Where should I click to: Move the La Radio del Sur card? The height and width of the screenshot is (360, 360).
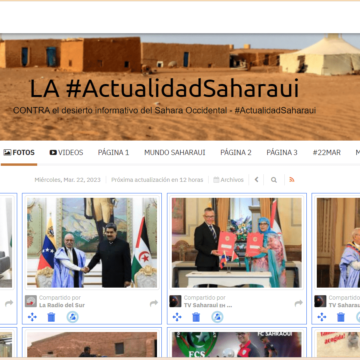click(x=32, y=317)
